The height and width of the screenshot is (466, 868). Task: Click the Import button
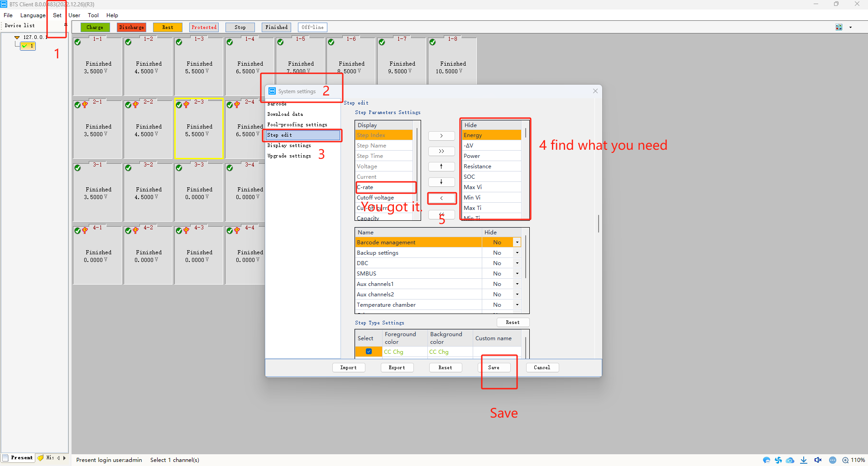coord(349,367)
